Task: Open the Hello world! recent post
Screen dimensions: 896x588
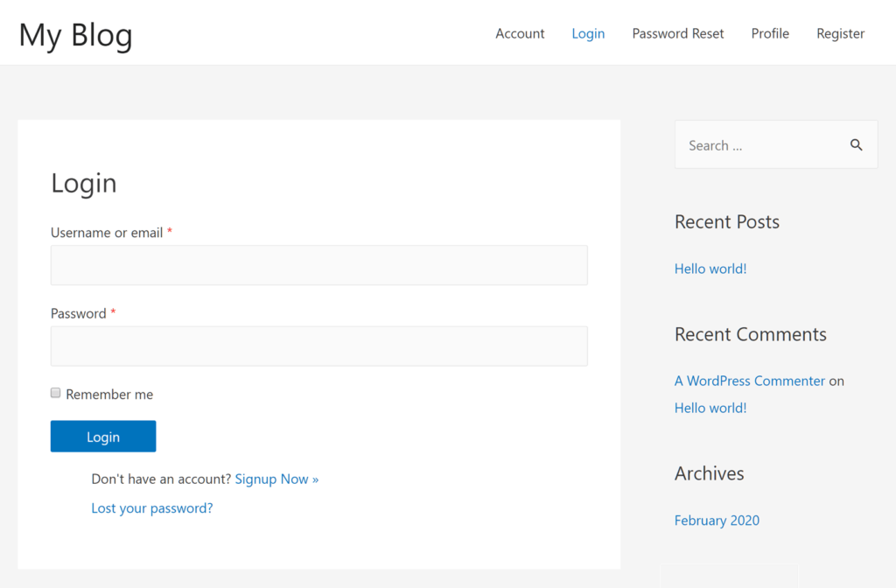Action: coord(710,268)
